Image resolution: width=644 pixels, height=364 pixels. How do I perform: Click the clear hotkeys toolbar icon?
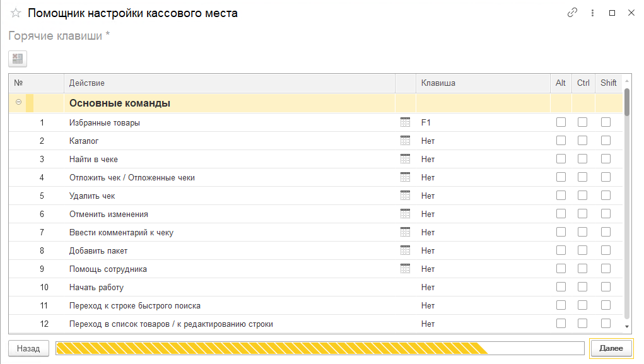tap(18, 59)
